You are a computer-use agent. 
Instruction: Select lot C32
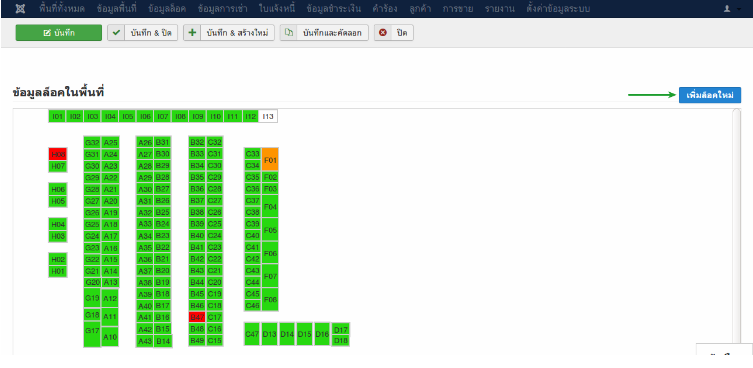pyautogui.click(x=215, y=143)
